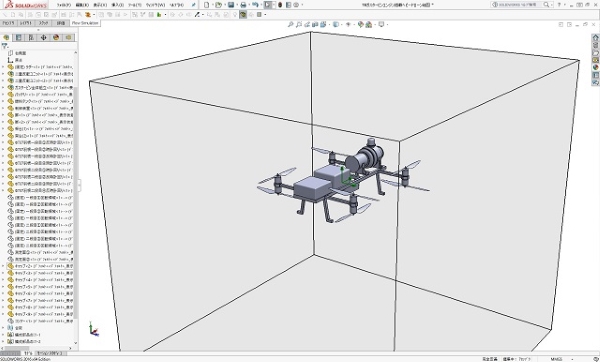Expand the 合致 mates folder
Viewport: 600px width, 362px height.
tap(3, 328)
